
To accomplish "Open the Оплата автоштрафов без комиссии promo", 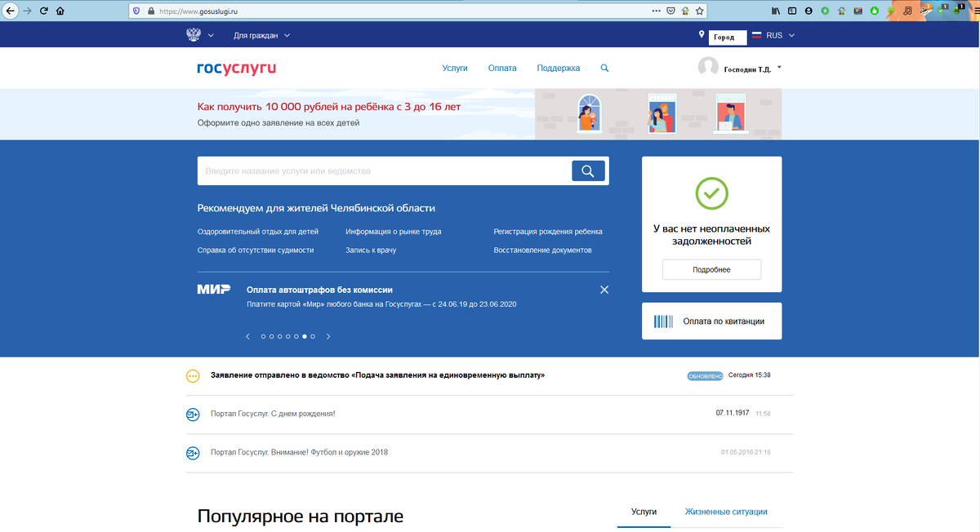I will pyautogui.click(x=320, y=290).
